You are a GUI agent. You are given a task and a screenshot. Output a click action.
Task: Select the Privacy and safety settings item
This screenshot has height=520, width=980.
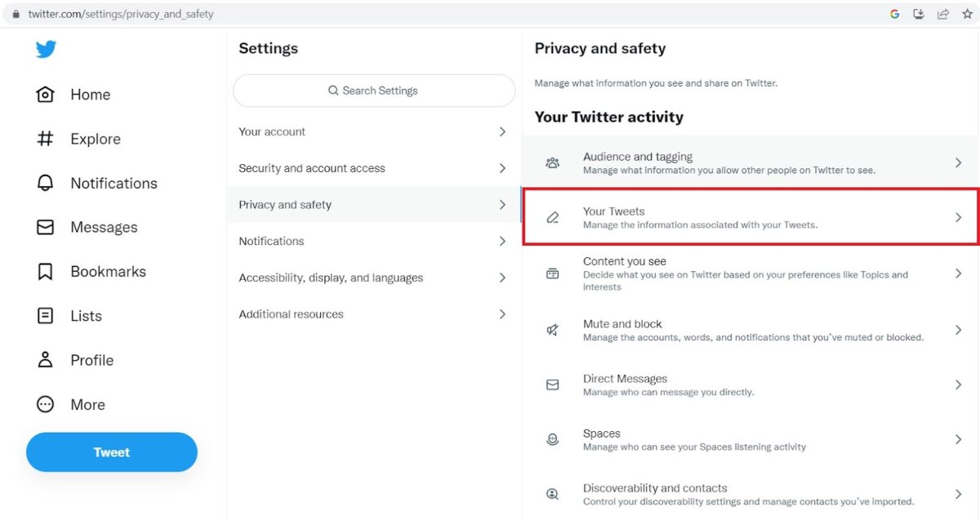point(374,205)
